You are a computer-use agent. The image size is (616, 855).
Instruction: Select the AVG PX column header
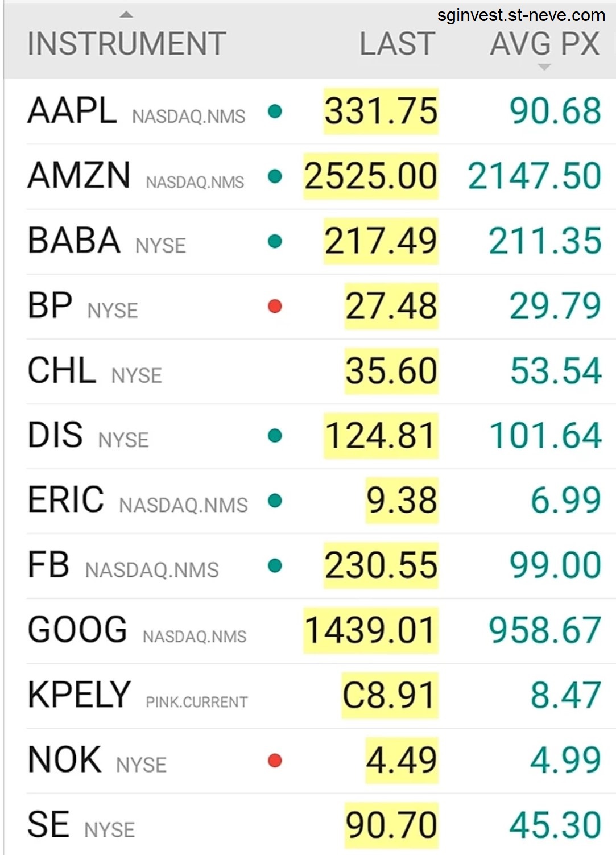(x=545, y=44)
